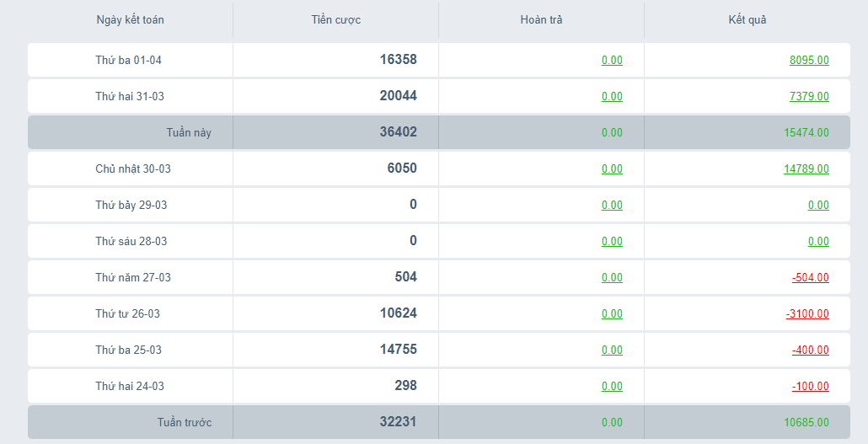Click the Hoàn trả link for Chủ nhật 30-03

coord(612,169)
